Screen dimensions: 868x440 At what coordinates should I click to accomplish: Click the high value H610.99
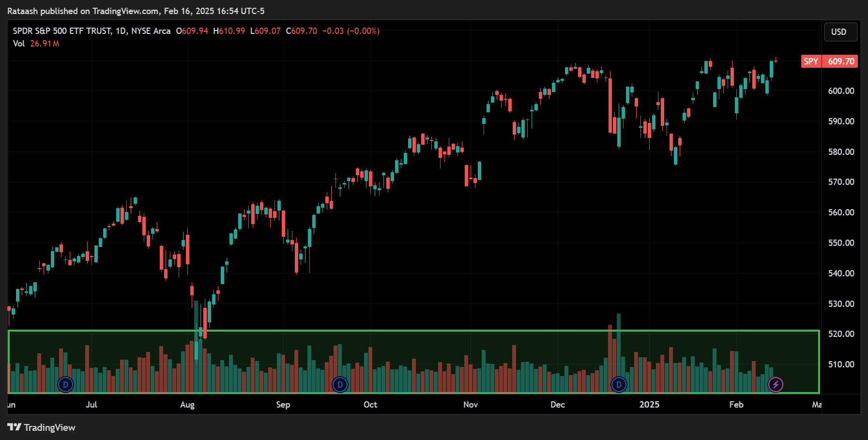pos(229,31)
